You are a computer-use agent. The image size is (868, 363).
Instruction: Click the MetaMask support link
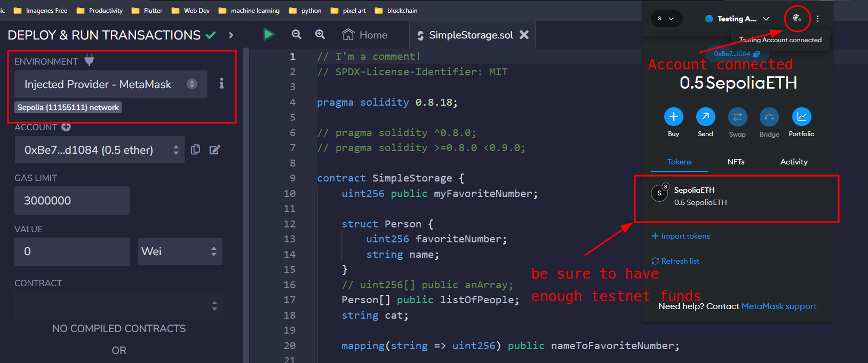[779, 306]
